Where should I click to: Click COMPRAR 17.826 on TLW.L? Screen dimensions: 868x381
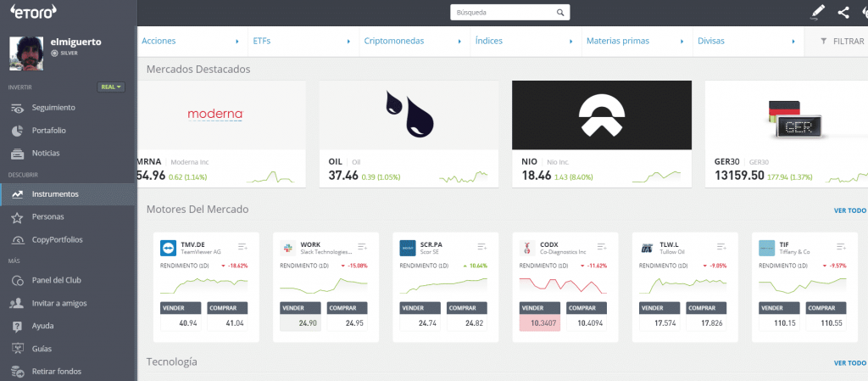tap(706, 317)
